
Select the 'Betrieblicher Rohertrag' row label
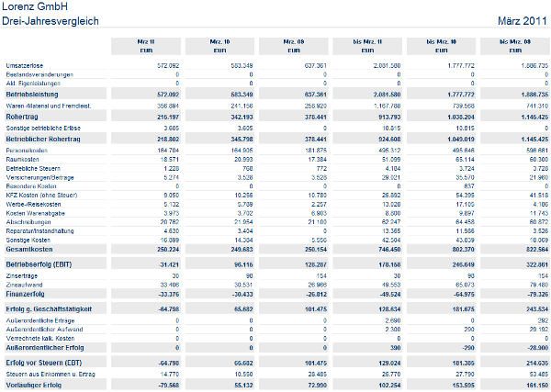point(43,140)
